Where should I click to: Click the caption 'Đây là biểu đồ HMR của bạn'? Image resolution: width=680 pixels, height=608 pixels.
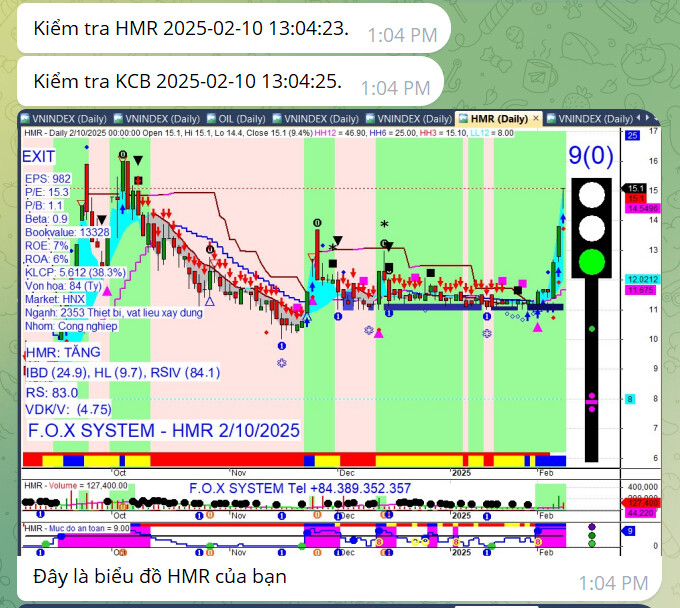(160, 577)
